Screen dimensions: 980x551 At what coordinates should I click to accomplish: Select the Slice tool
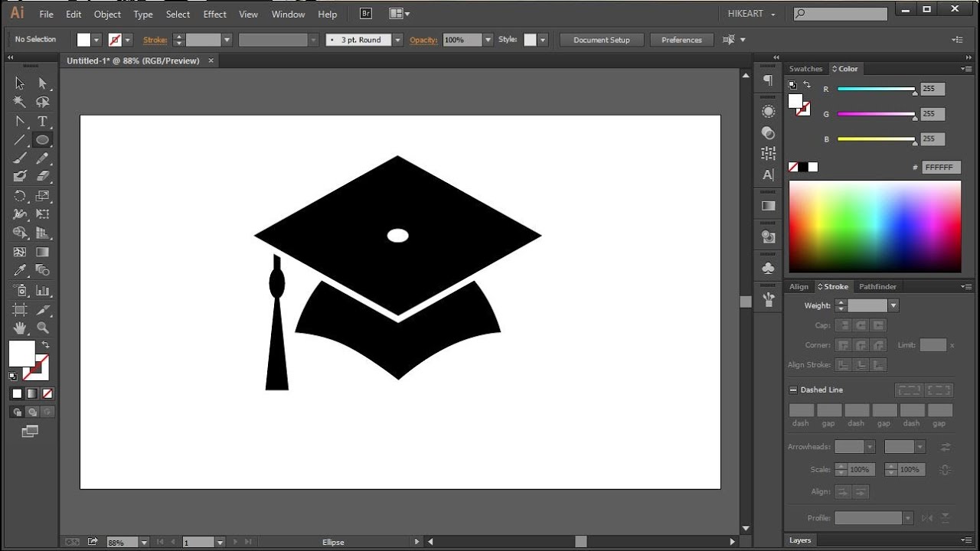[43, 309]
